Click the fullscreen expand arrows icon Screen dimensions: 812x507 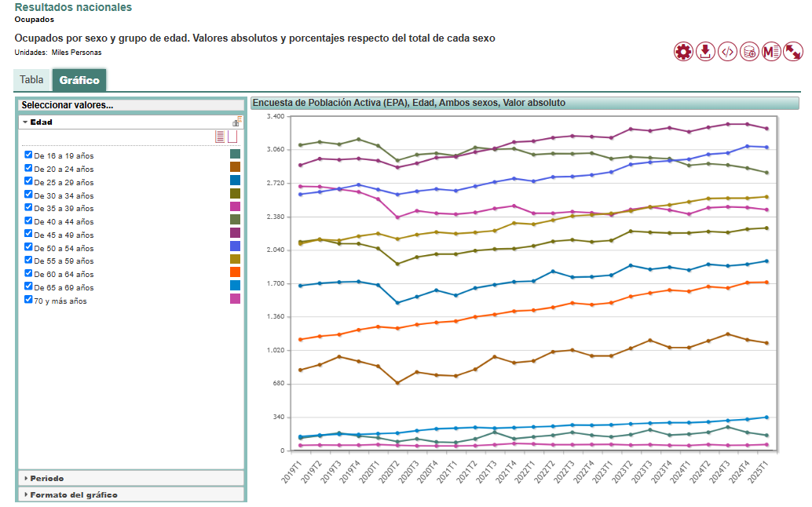point(793,52)
